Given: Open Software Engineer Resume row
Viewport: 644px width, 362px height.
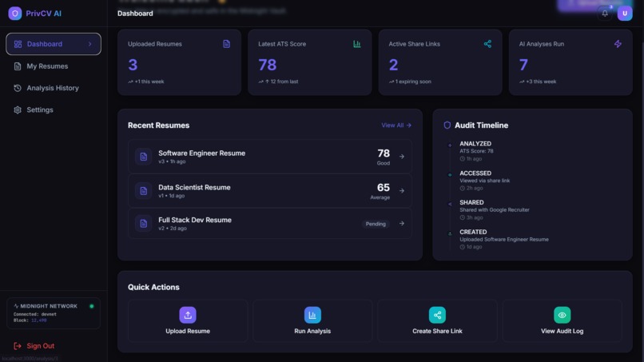Looking at the screenshot, I should coord(270,157).
